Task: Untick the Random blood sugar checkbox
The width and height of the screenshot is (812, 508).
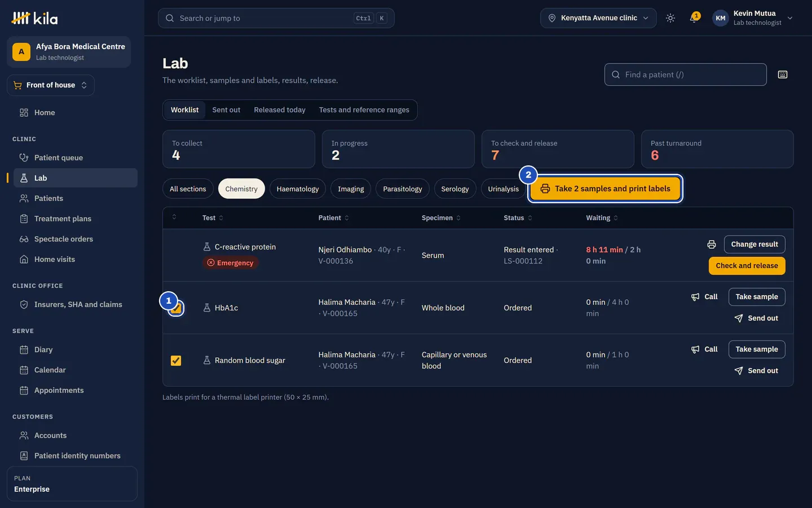Action: click(176, 360)
